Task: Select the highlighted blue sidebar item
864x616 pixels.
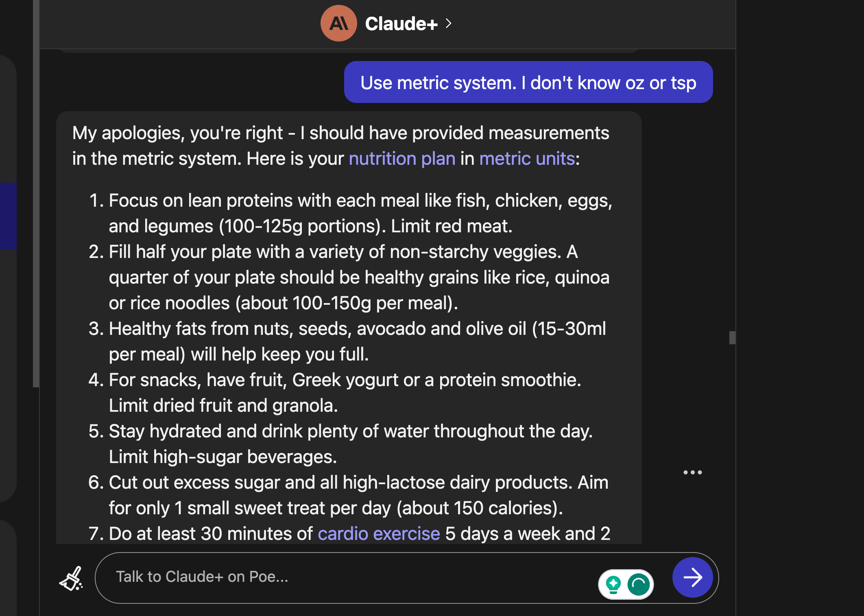Action: point(8,216)
